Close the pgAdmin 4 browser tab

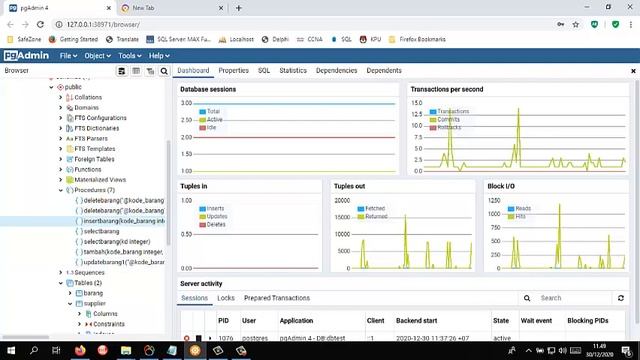point(109,8)
